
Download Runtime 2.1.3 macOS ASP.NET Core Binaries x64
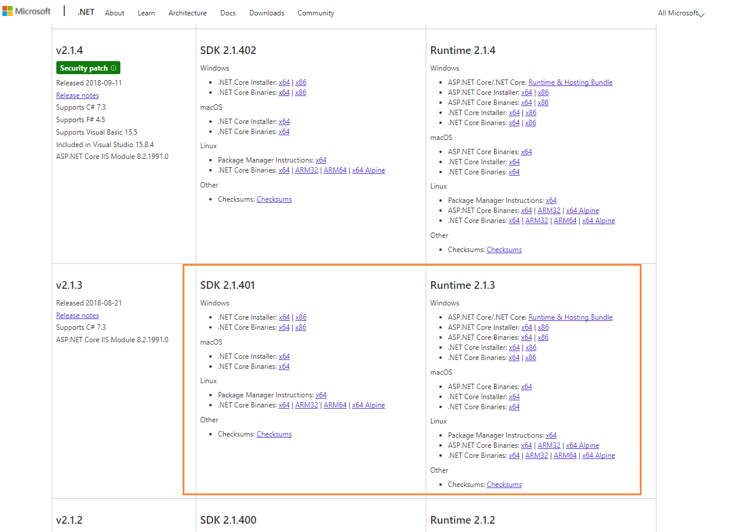(x=527, y=387)
